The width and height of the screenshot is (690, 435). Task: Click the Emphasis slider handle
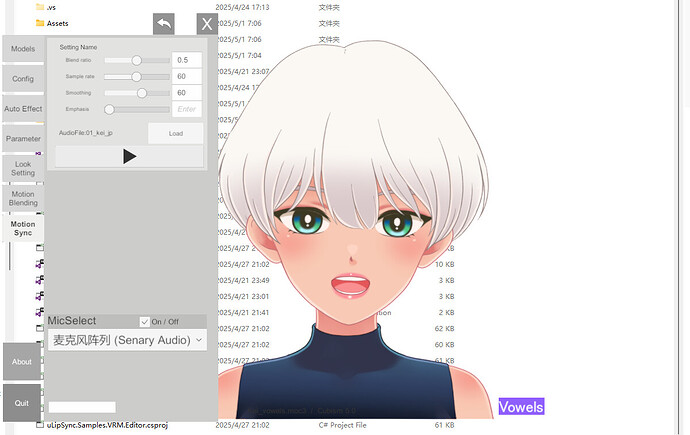pyautogui.click(x=109, y=109)
